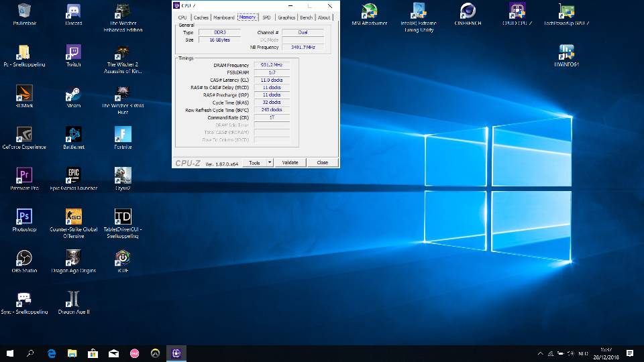Show hidden system tray icons chevron
644x362 pixels.
[x=541, y=353]
